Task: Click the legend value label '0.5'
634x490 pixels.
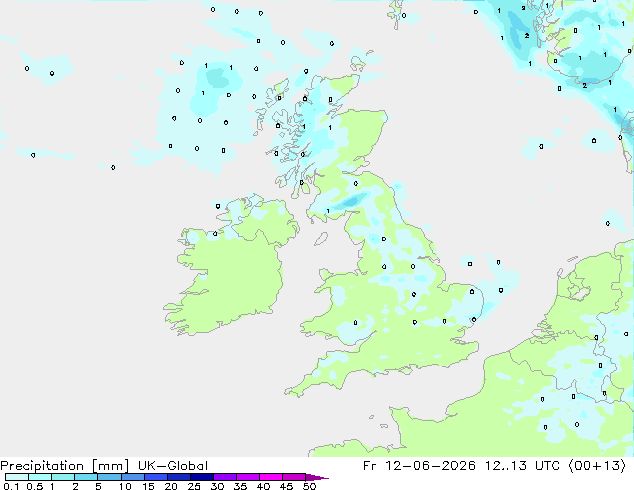Action: (35, 486)
